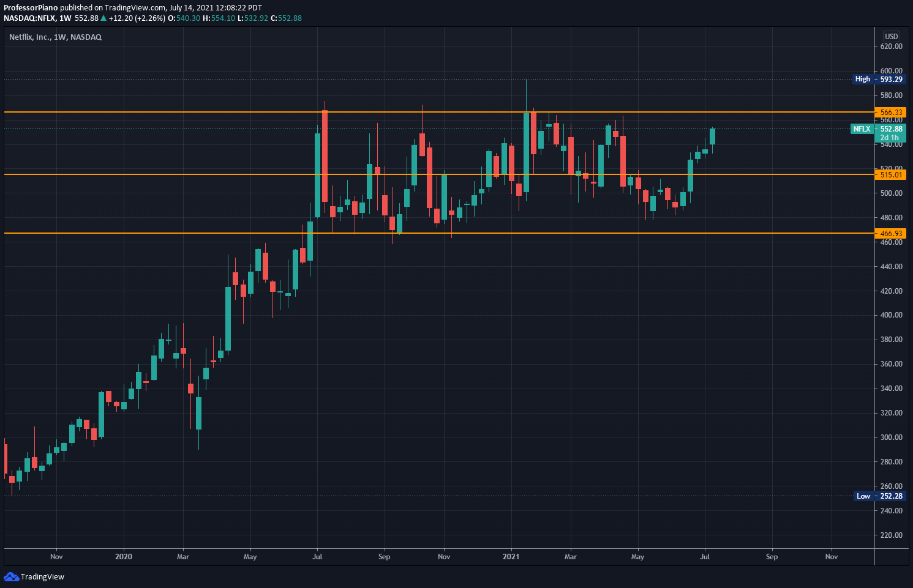This screenshot has height=588, width=913.
Task: Click the ProfessorPiano author name
Action: (31, 8)
